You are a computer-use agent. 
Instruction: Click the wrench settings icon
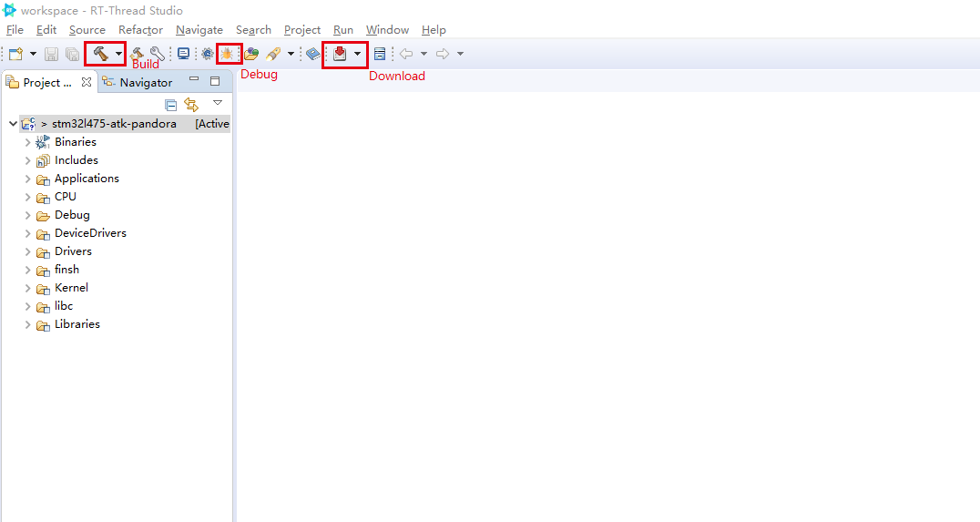click(157, 54)
